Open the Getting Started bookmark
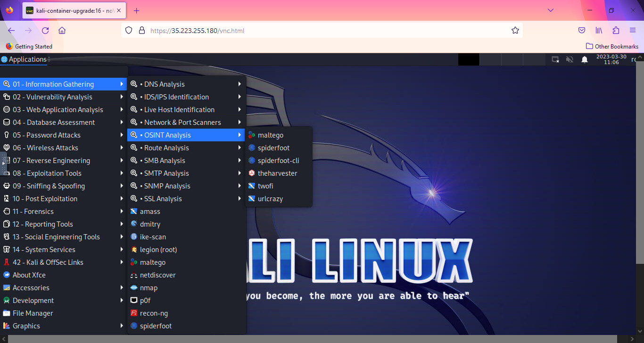The width and height of the screenshot is (644, 343). coord(29,46)
